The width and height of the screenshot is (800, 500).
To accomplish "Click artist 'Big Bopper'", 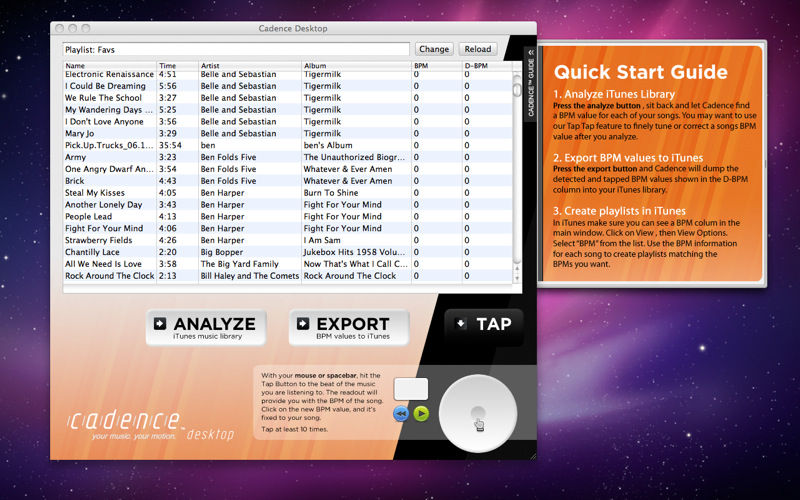I will (222, 252).
